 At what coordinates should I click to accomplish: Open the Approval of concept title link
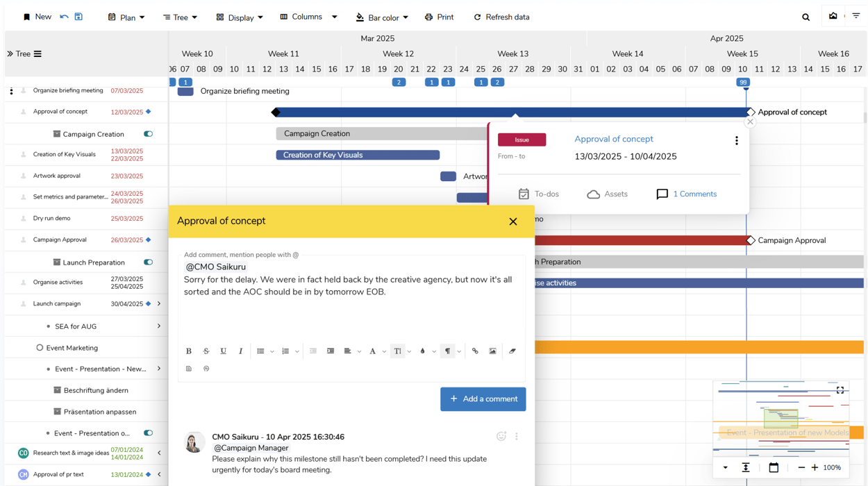point(613,139)
